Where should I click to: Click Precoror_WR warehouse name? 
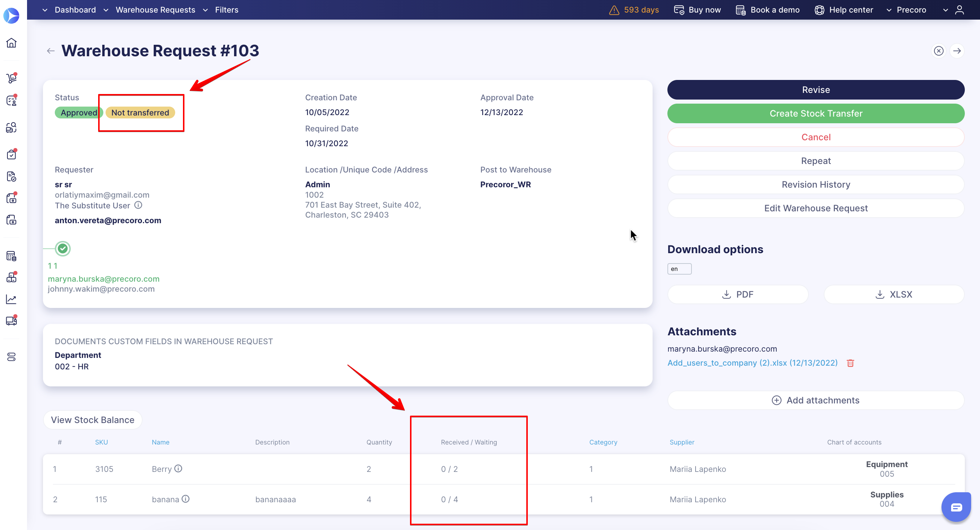[x=505, y=184]
